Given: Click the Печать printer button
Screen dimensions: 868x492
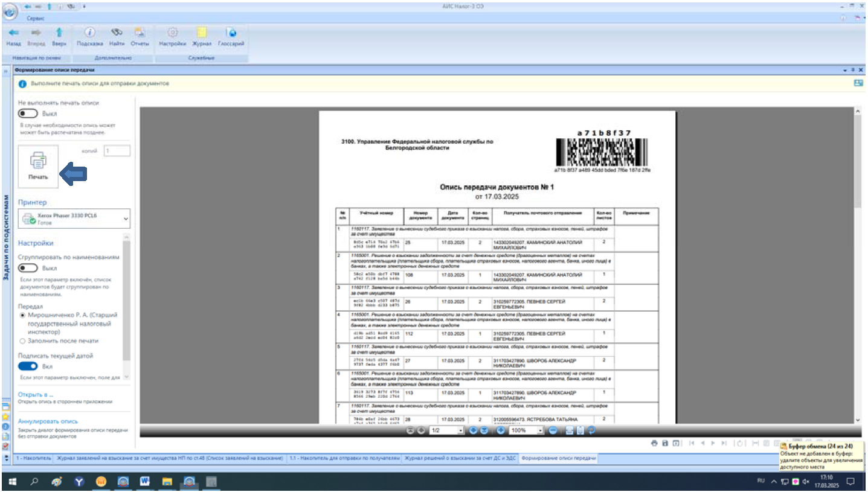Looking at the screenshot, I should (x=38, y=165).
